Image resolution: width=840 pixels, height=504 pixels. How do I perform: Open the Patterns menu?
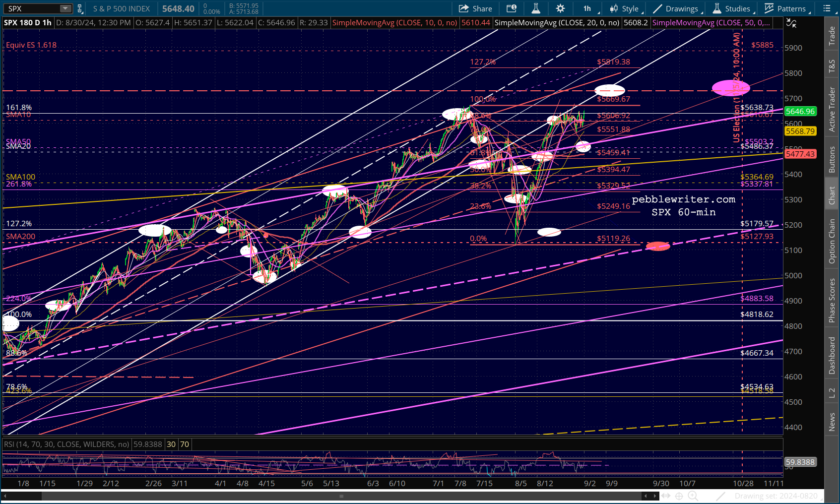787,8
